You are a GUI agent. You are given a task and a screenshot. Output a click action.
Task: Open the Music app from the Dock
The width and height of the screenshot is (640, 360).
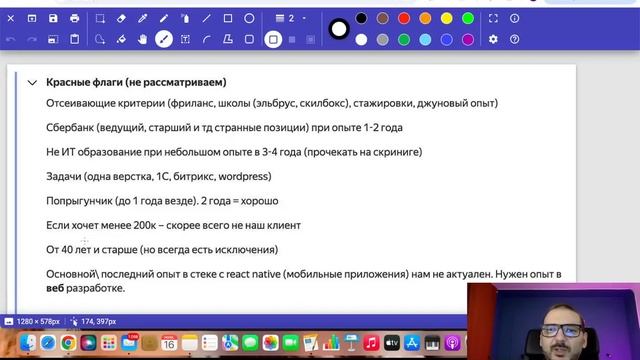371,343
